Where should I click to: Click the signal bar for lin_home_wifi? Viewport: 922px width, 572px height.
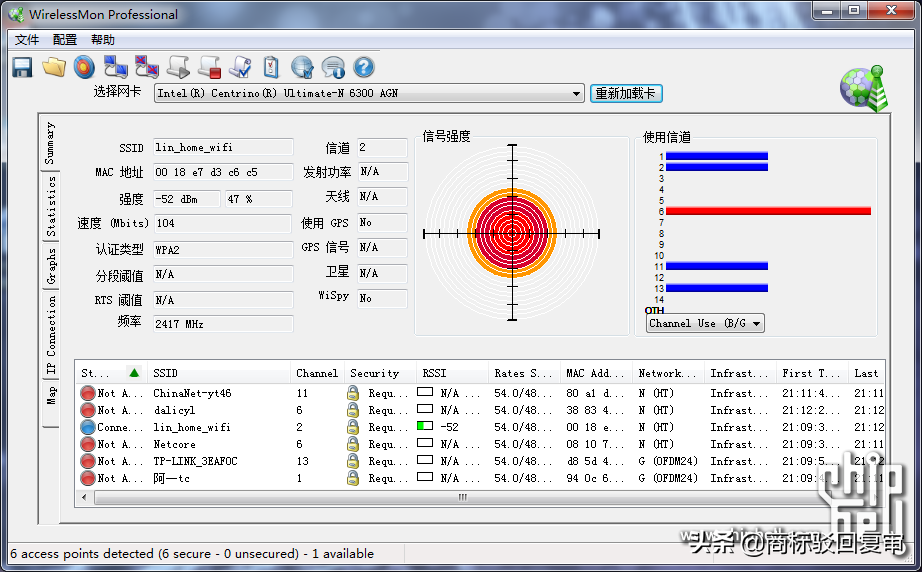425,426
